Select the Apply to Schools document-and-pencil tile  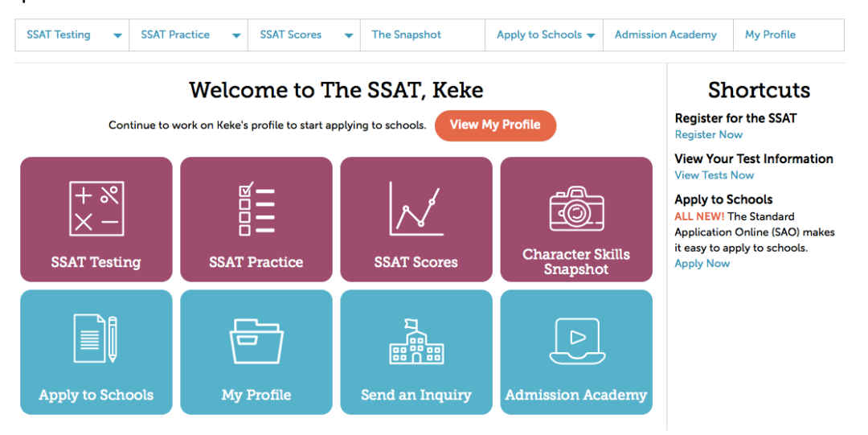(96, 352)
